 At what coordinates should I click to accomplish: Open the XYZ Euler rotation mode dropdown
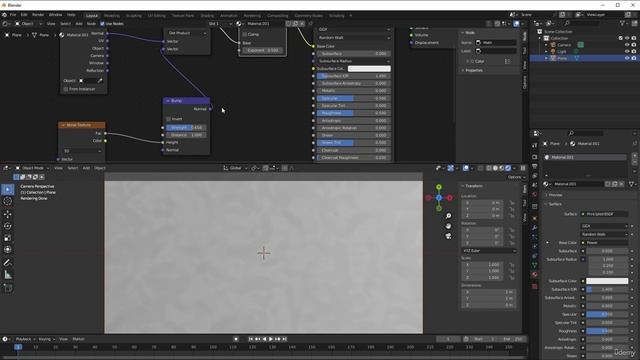[x=489, y=251]
